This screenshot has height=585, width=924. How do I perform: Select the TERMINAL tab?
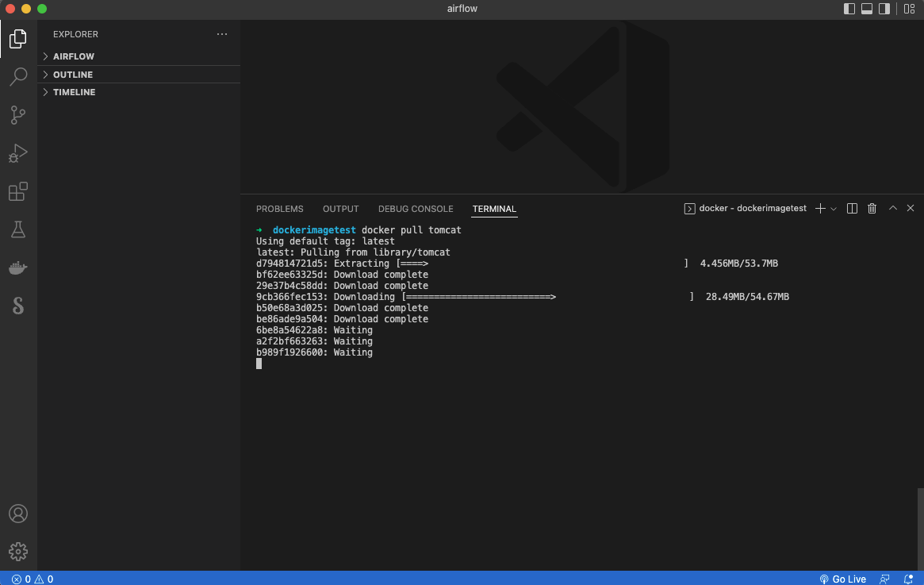[494, 209]
